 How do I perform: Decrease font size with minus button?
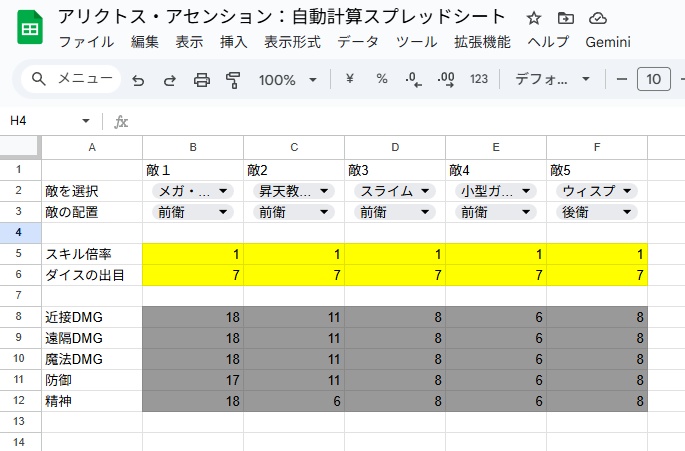coord(621,79)
